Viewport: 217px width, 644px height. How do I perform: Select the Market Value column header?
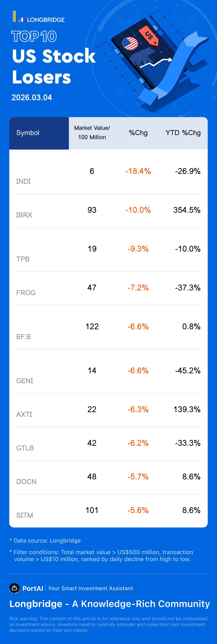[x=92, y=133]
